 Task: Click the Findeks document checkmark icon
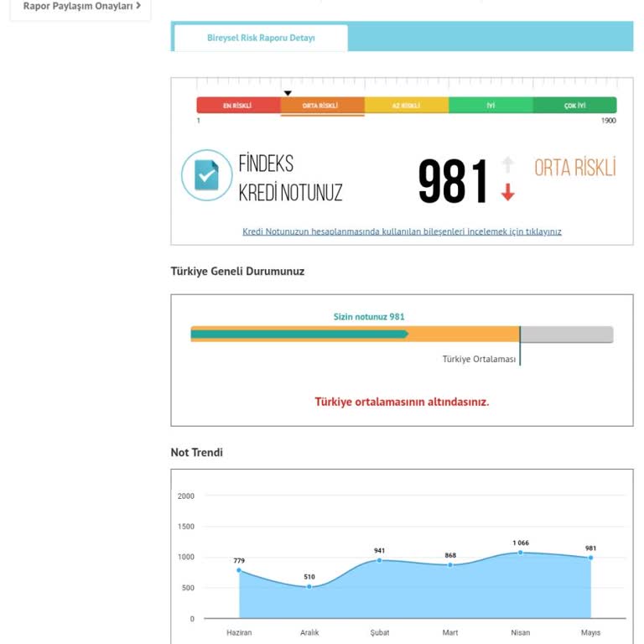[x=206, y=175]
